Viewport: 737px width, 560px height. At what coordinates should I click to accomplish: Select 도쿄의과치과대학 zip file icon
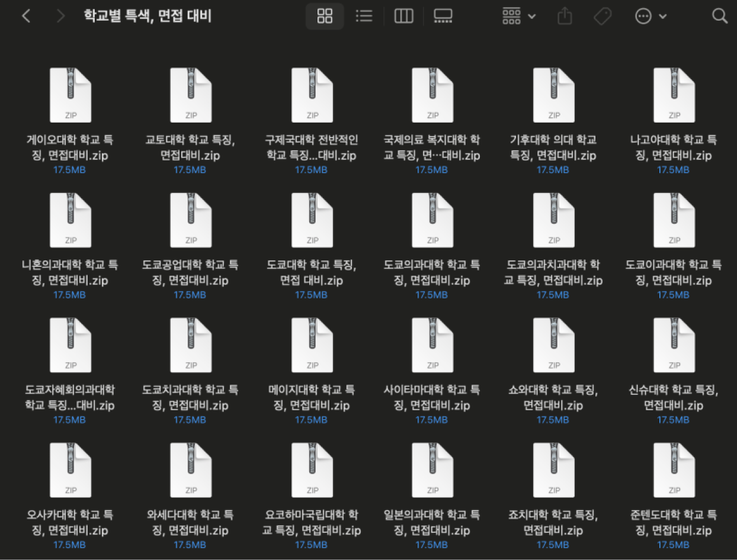click(x=553, y=220)
